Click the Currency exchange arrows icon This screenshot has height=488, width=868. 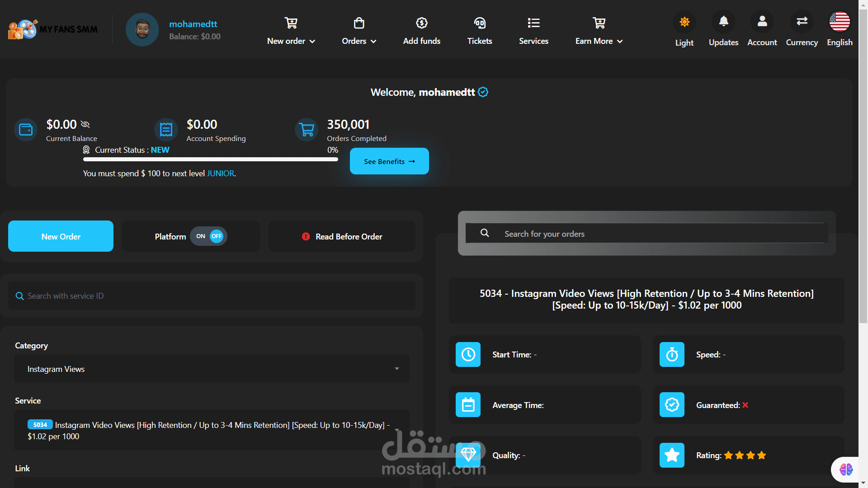pyautogui.click(x=802, y=22)
